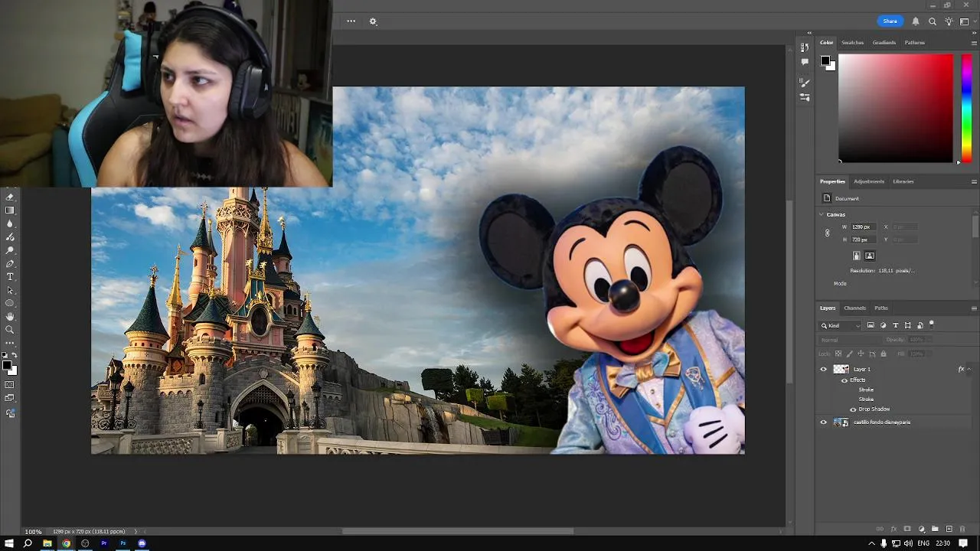This screenshot has height=551, width=980.
Task: Select the Ellipse shape tool
Action: (10, 303)
